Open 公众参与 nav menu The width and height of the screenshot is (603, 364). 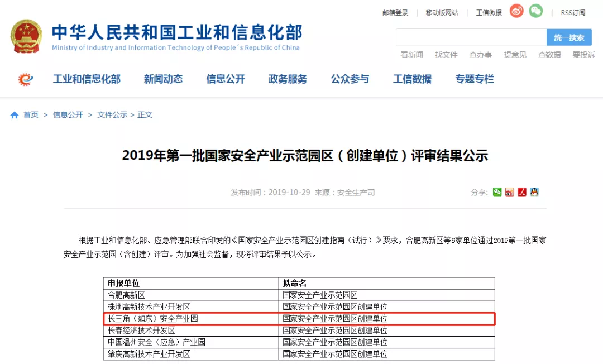click(350, 79)
